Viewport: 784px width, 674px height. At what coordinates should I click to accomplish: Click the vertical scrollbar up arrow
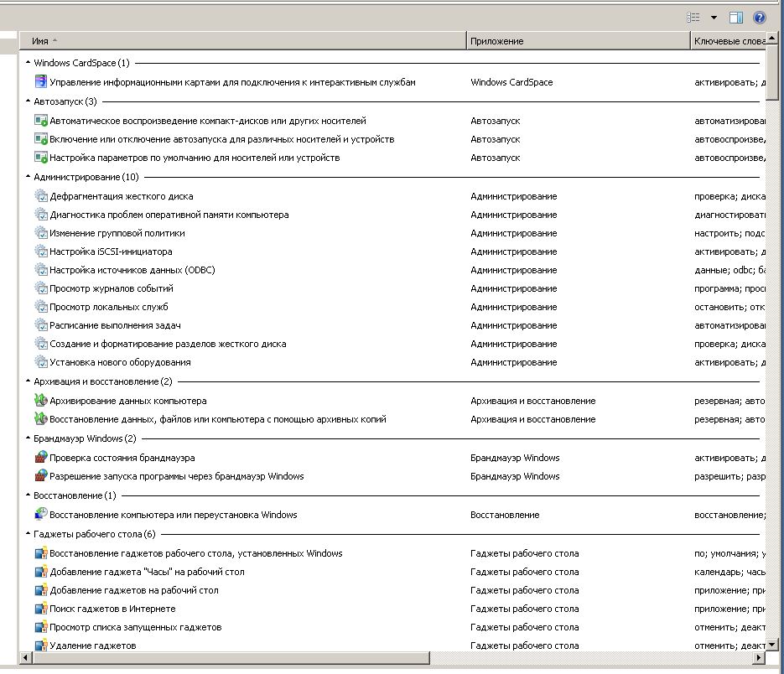pos(772,38)
